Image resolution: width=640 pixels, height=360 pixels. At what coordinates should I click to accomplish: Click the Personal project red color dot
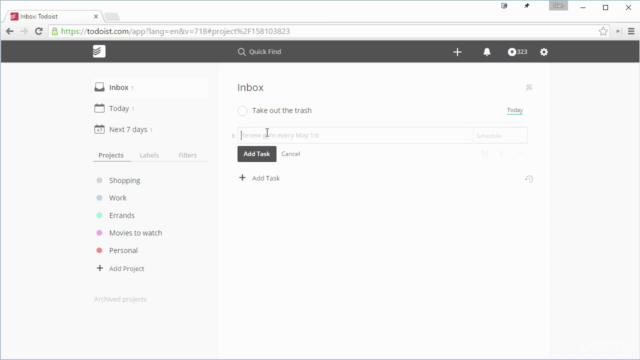(x=99, y=251)
